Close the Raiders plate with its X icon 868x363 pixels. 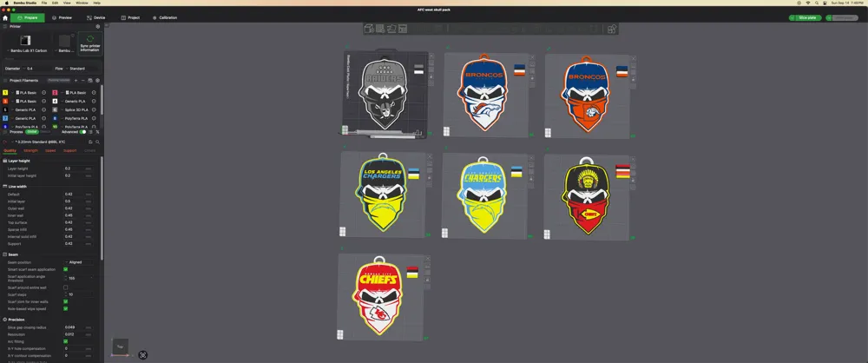pos(431,56)
